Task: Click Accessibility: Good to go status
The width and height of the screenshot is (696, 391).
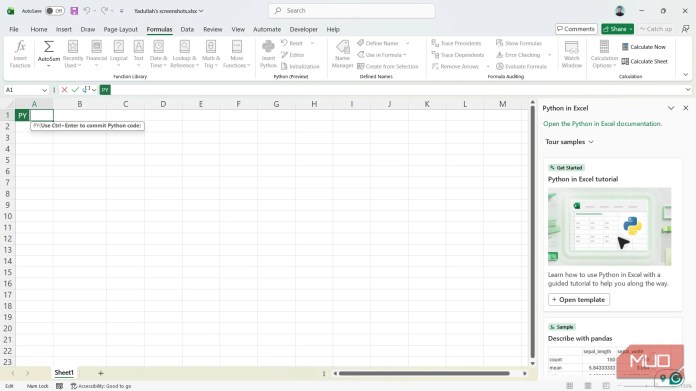Action: click(x=101, y=386)
